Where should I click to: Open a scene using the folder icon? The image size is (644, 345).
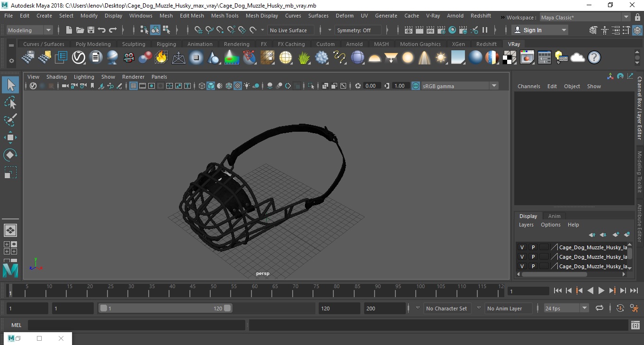tap(80, 30)
